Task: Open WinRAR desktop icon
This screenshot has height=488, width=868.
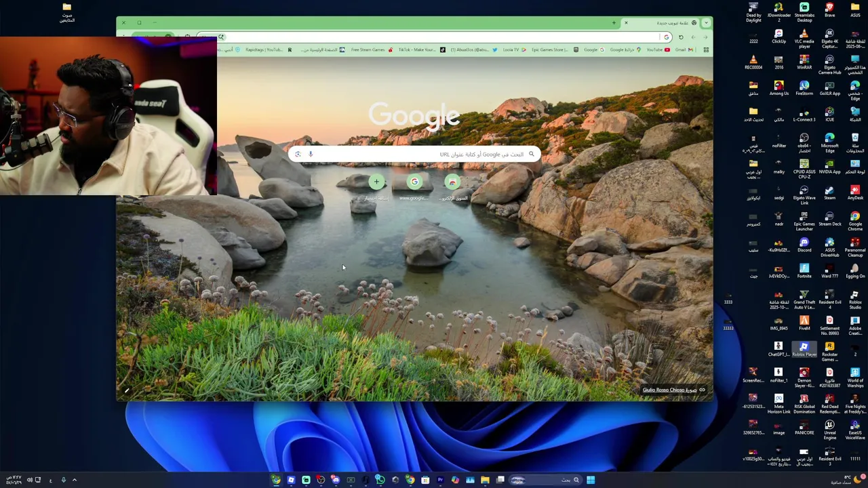Action: coord(804,62)
